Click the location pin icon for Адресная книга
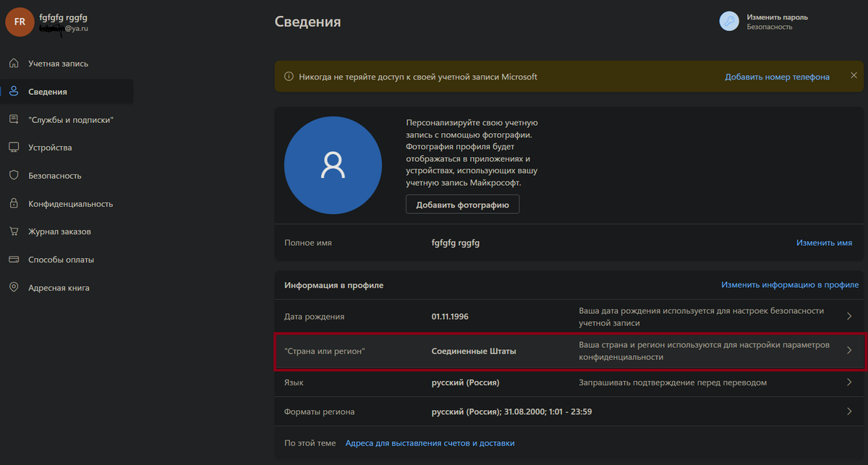The height and width of the screenshot is (465, 868). [x=14, y=288]
